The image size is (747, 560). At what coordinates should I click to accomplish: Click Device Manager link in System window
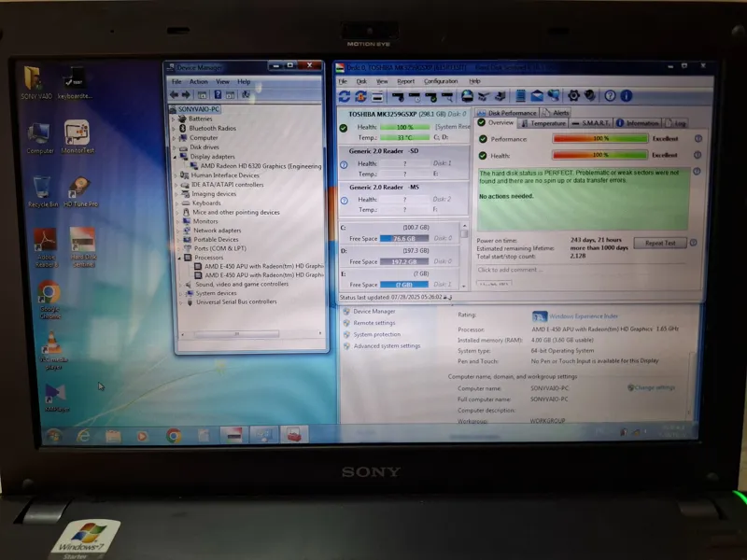point(374,312)
